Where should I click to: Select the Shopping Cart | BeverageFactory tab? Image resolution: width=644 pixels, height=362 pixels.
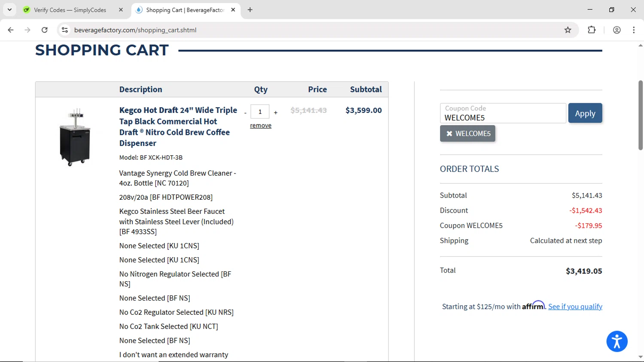click(x=185, y=10)
